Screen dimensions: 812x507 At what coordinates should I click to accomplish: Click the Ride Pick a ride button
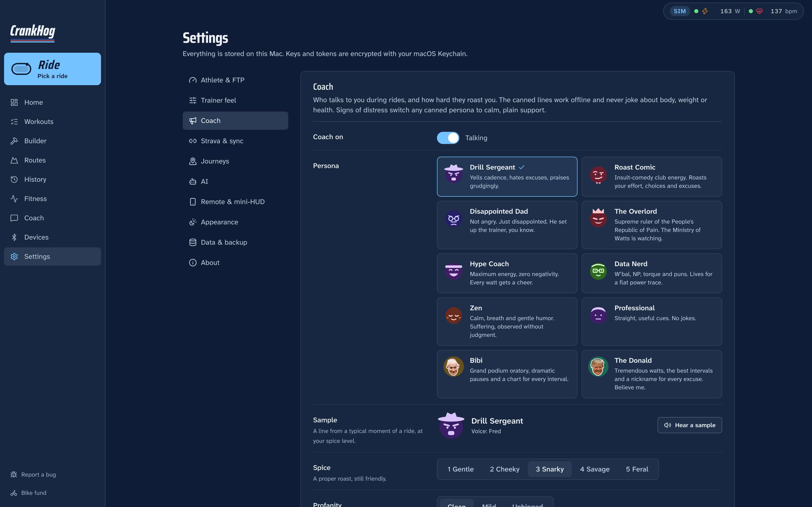pos(52,69)
